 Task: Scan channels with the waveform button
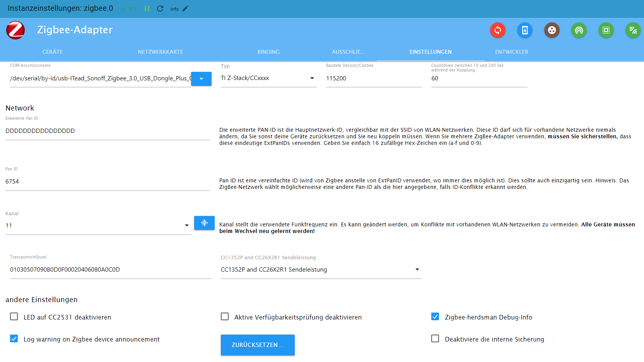(x=204, y=223)
